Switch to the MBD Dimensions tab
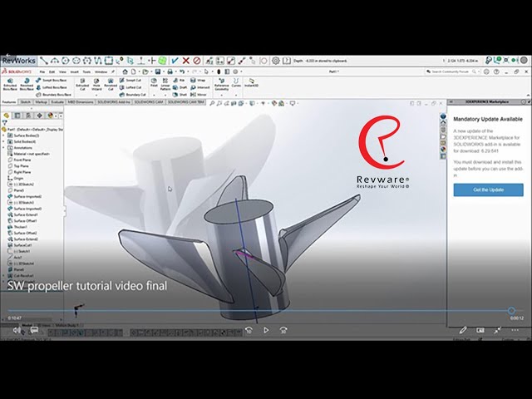 coord(81,101)
